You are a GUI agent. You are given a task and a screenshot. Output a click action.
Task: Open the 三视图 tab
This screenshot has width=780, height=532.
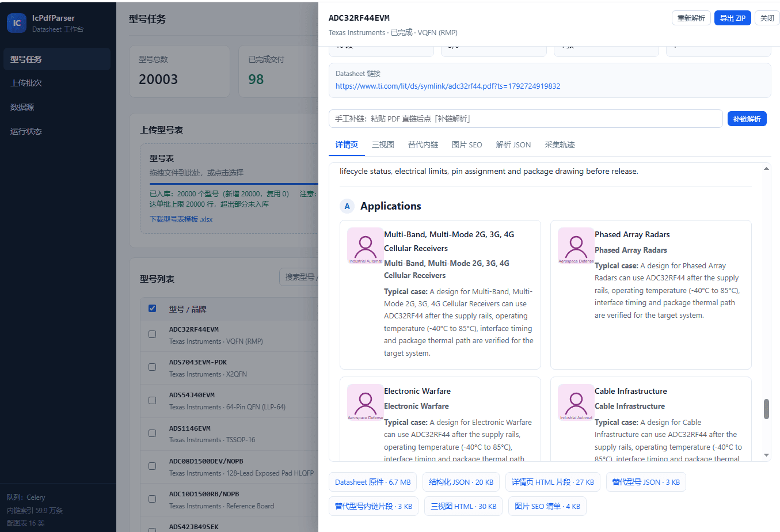(383, 145)
